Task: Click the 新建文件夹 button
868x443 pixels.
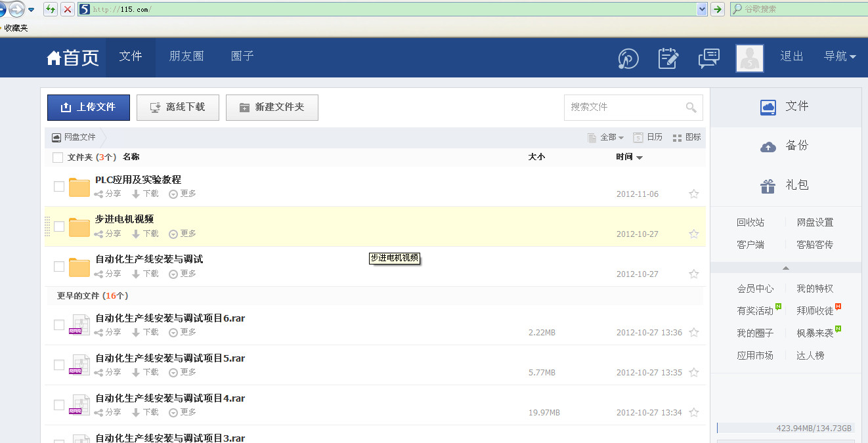Action: click(x=272, y=108)
